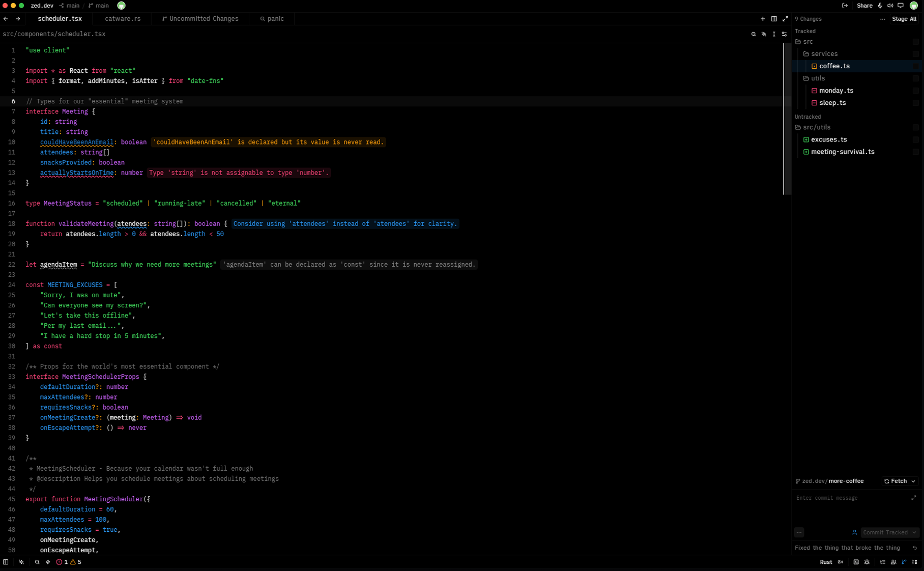
Task: Toggle selections menu cursor icon in editor toolbar
Action: [774, 34]
